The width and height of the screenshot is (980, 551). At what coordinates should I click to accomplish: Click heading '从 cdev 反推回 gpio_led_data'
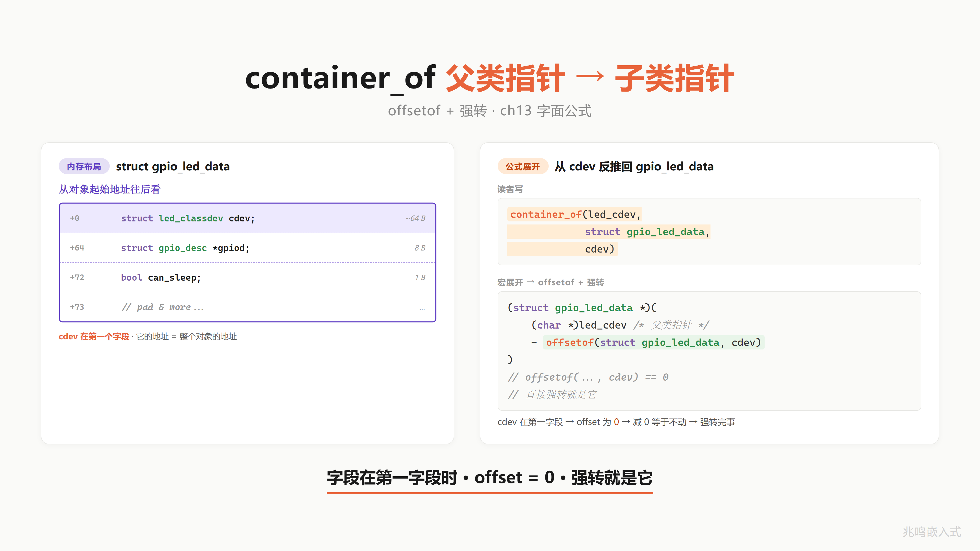(x=634, y=167)
